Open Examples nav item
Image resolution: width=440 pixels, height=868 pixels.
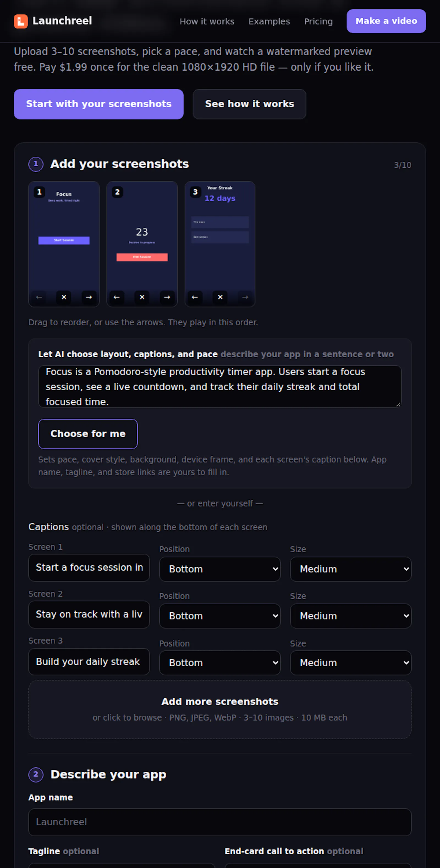pyautogui.click(x=269, y=21)
